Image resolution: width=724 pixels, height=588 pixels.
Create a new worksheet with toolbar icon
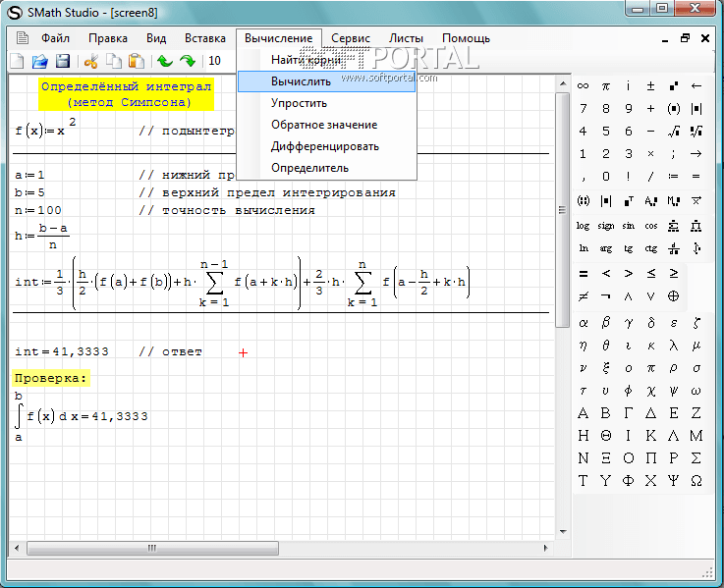point(17,61)
